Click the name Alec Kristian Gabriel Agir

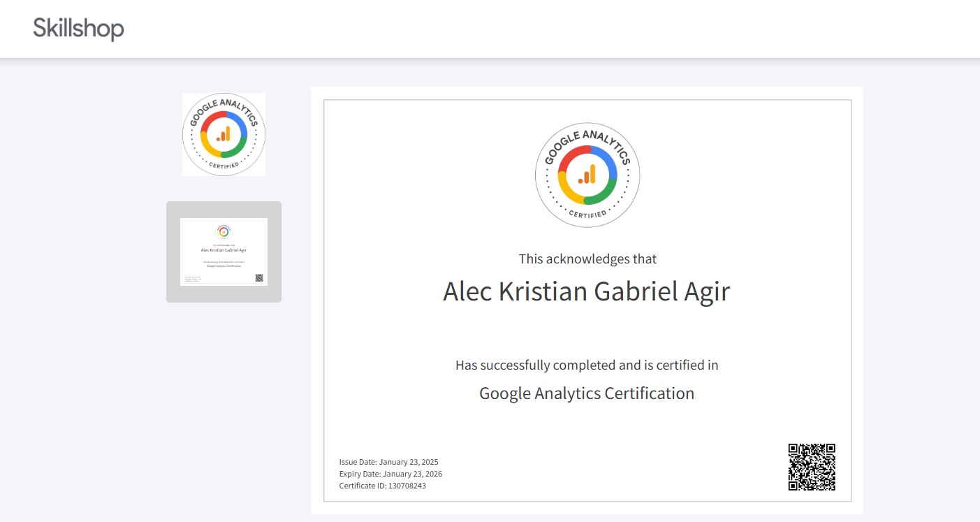pyautogui.click(x=587, y=291)
